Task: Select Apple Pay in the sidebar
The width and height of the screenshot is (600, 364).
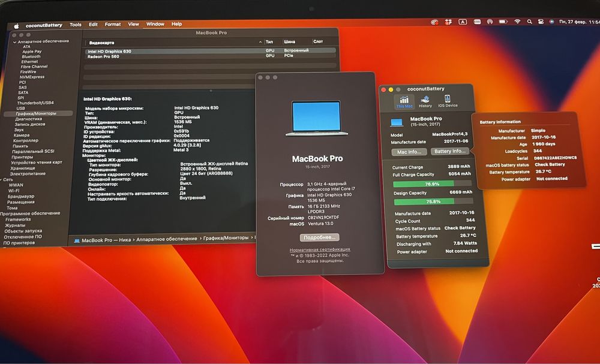Action: click(x=32, y=52)
